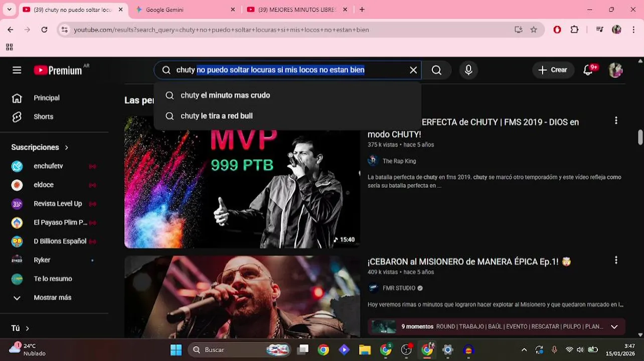Open the Extensions puzzle icon
644x361 pixels.
[x=575, y=30]
